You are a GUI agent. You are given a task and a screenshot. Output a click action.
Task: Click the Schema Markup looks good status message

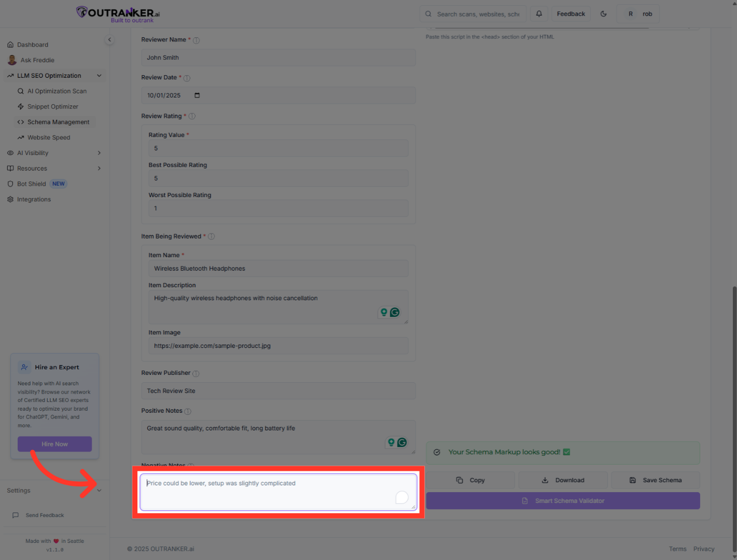(x=563, y=453)
